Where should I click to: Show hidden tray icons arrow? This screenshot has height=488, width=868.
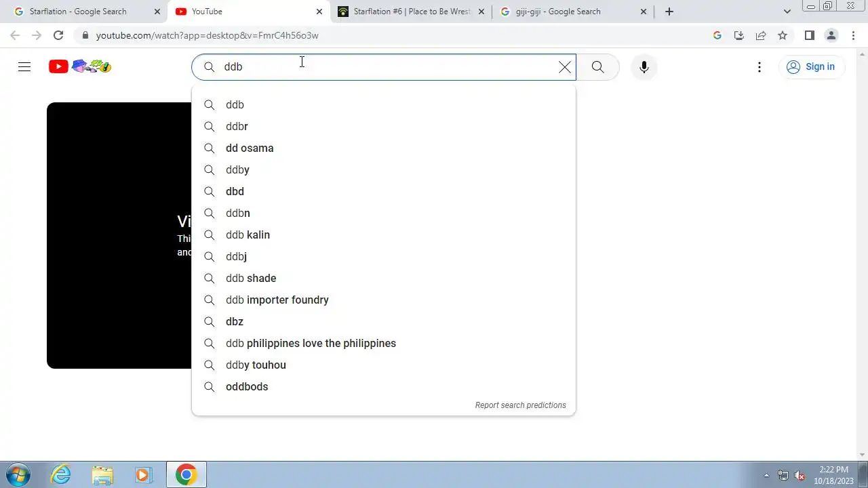pyautogui.click(x=767, y=475)
